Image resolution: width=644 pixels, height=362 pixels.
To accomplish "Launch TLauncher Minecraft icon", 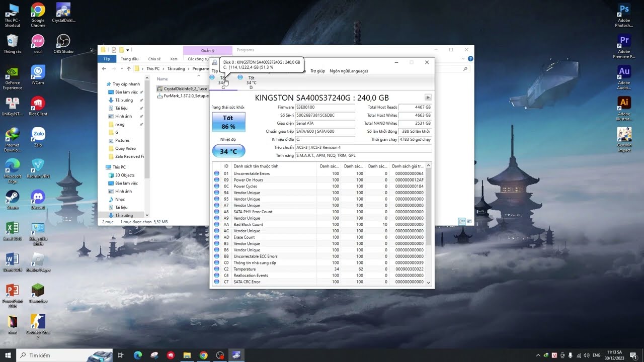I will pos(38,294).
